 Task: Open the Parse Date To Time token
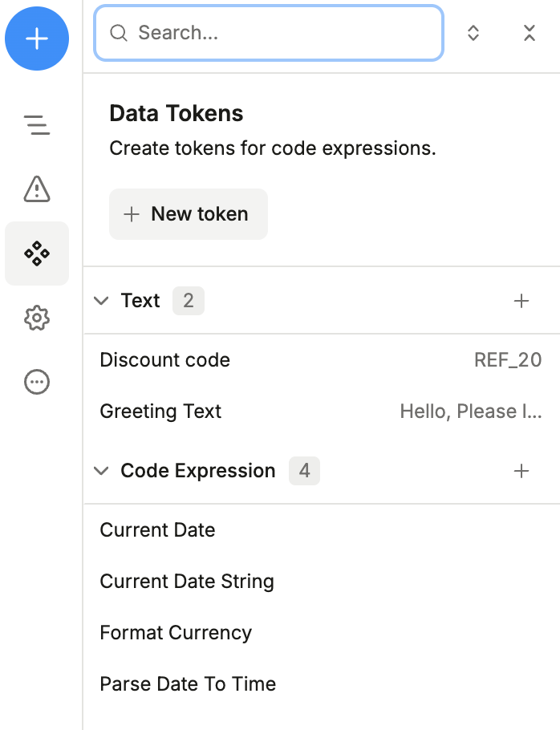pos(187,684)
